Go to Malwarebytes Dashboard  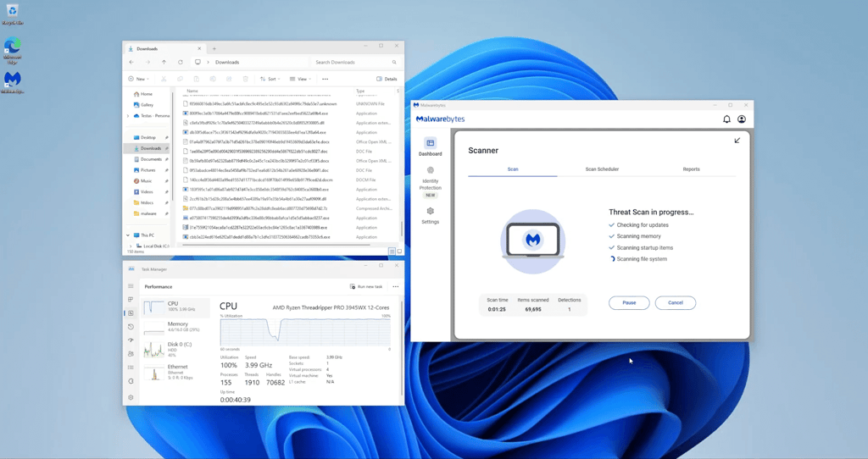(430, 147)
